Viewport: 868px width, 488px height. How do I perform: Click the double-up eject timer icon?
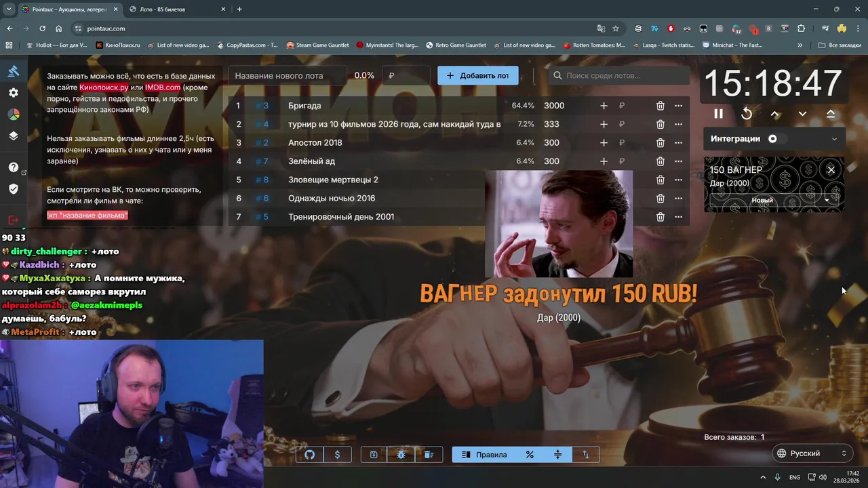click(x=831, y=114)
